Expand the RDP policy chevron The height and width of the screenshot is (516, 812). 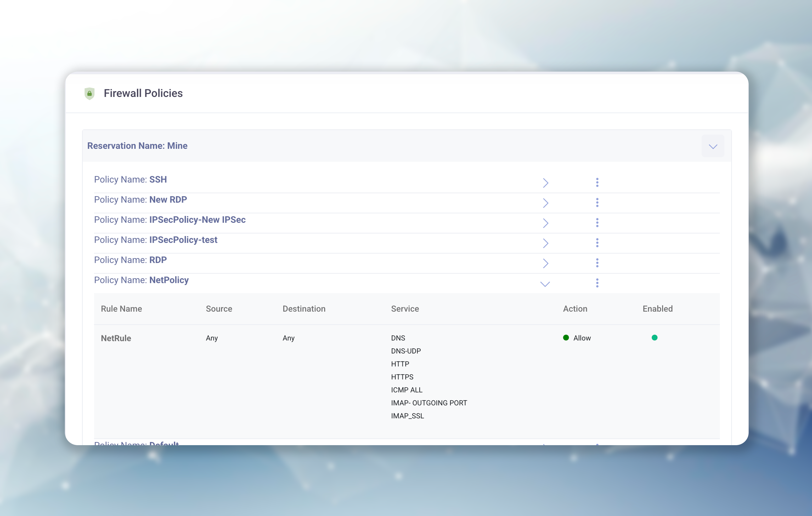tap(545, 263)
